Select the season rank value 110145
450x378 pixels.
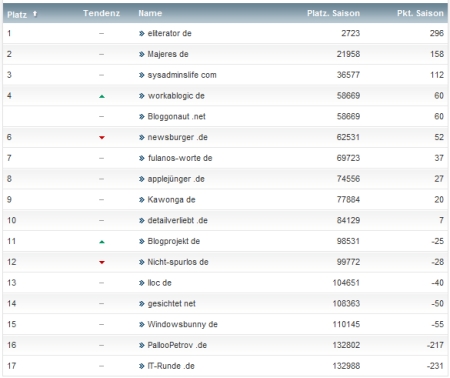click(346, 324)
